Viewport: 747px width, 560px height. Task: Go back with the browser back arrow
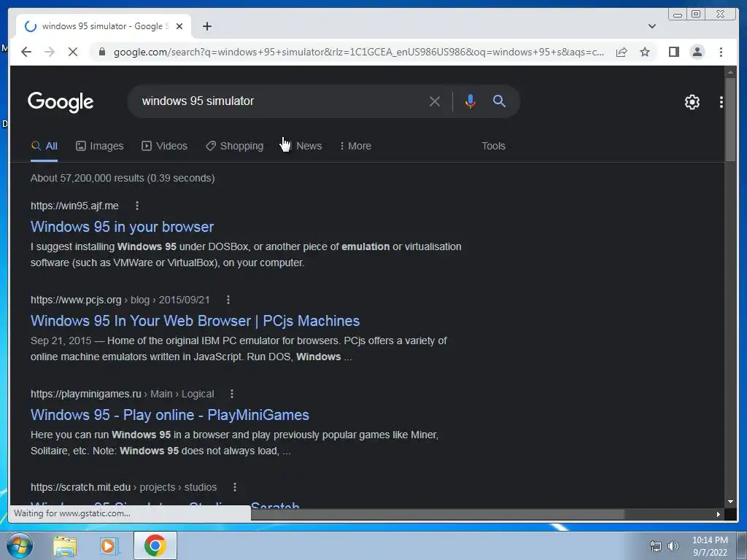pyautogui.click(x=26, y=52)
